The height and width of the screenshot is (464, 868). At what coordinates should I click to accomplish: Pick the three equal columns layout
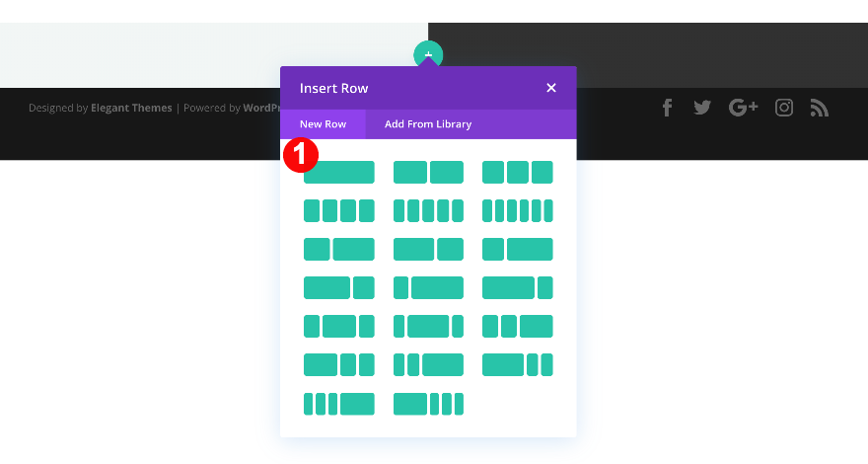517,173
